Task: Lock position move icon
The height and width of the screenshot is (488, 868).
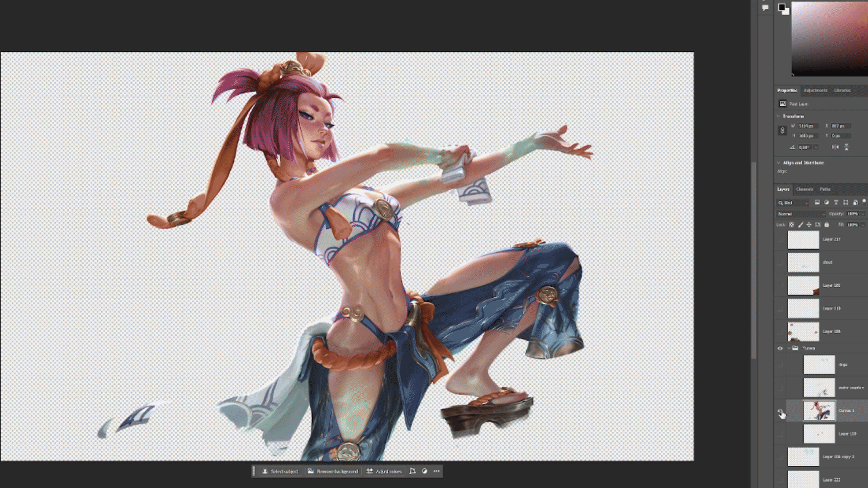Action: pos(809,224)
